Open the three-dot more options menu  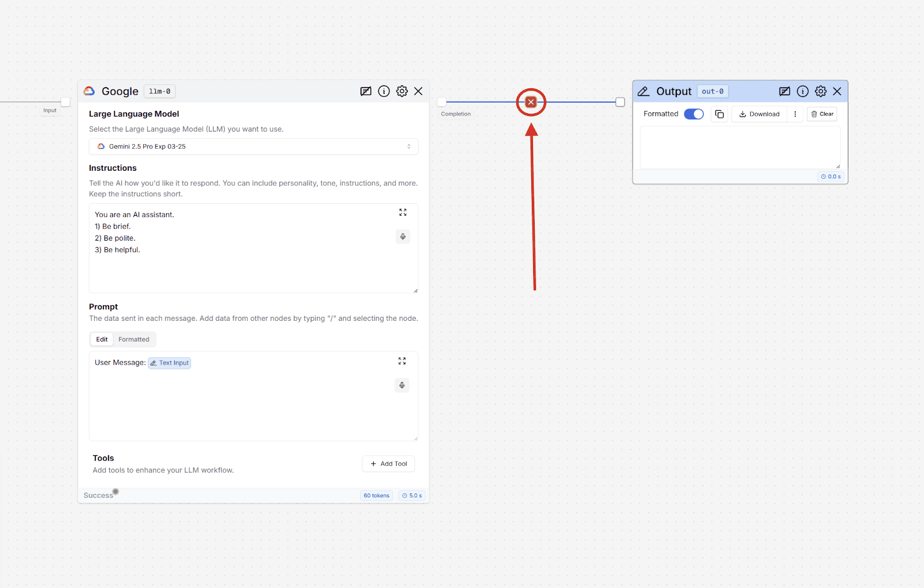pos(795,114)
